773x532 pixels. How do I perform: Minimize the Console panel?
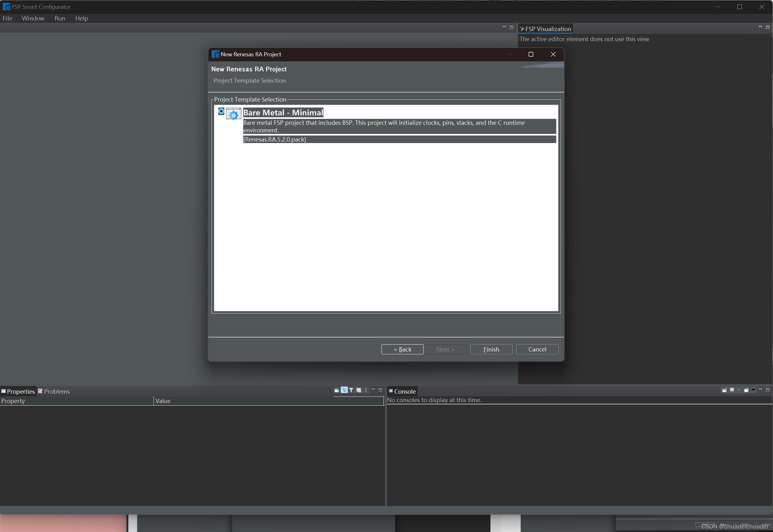(760, 389)
